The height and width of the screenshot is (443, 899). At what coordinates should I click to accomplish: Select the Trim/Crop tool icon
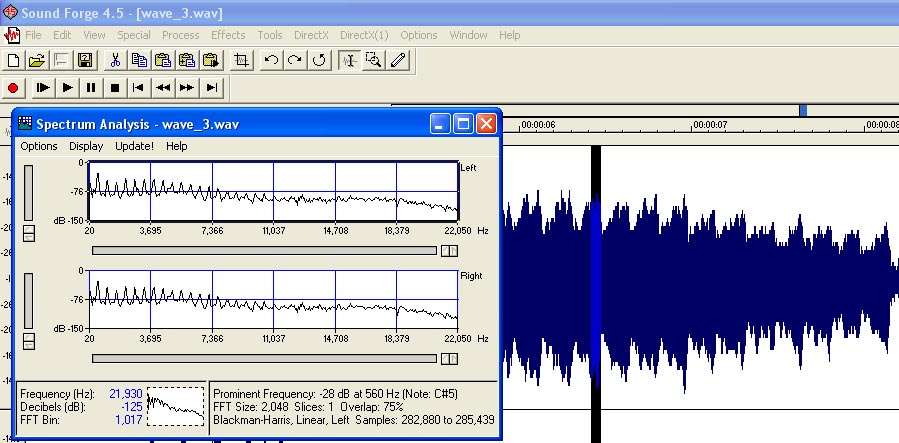(241, 60)
